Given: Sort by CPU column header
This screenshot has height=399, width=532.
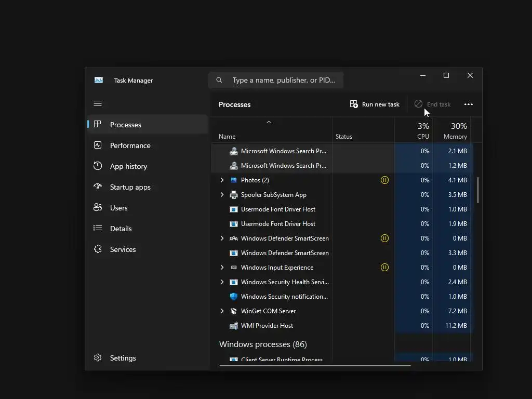Looking at the screenshot, I should pyautogui.click(x=414, y=131).
